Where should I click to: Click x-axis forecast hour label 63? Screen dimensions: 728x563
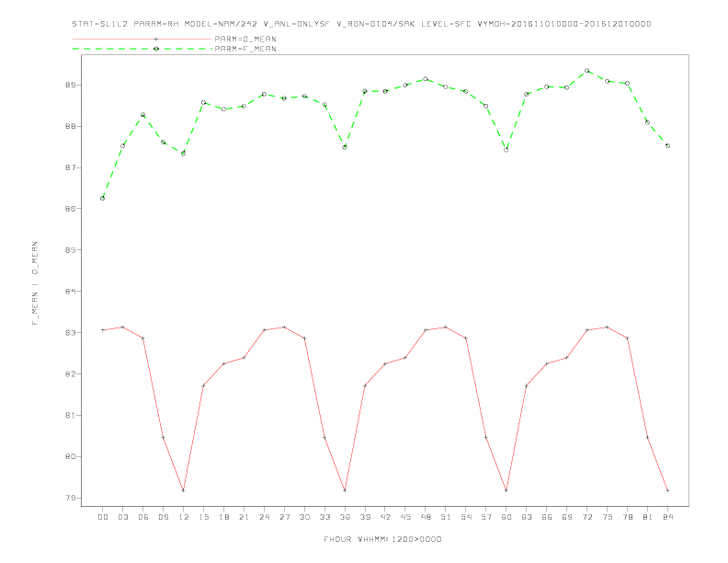(527, 517)
